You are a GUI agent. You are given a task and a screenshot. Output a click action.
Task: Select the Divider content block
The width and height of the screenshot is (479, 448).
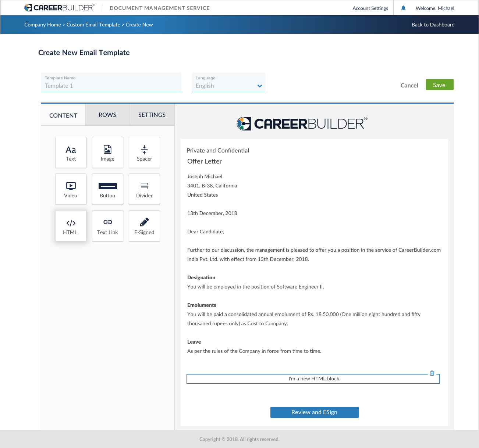144,189
